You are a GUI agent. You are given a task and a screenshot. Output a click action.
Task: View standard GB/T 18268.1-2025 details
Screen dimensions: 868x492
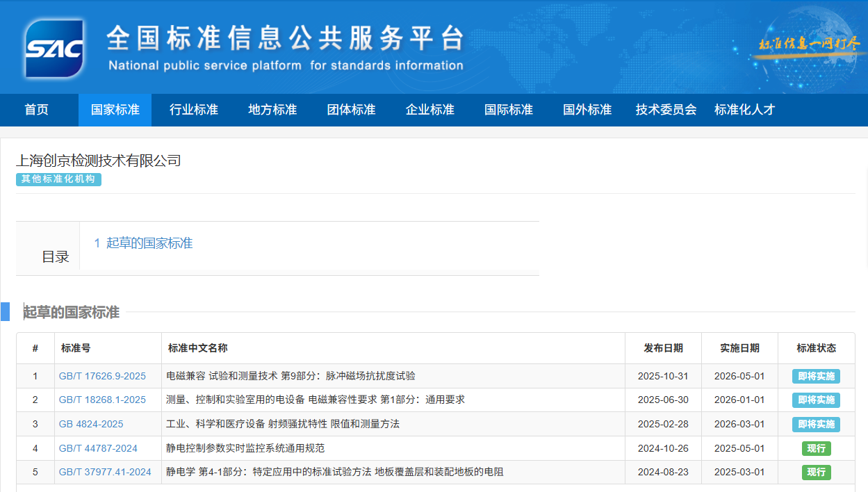click(101, 400)
